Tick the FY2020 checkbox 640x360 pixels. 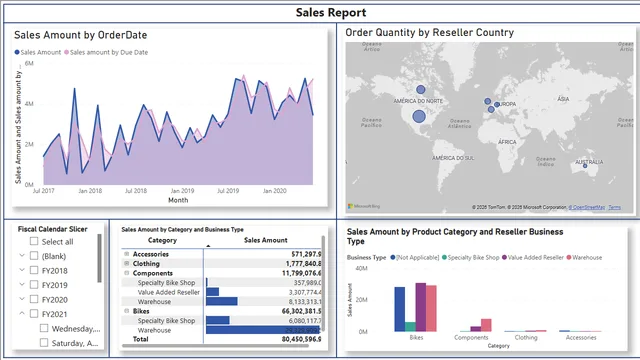coord(34,299)
